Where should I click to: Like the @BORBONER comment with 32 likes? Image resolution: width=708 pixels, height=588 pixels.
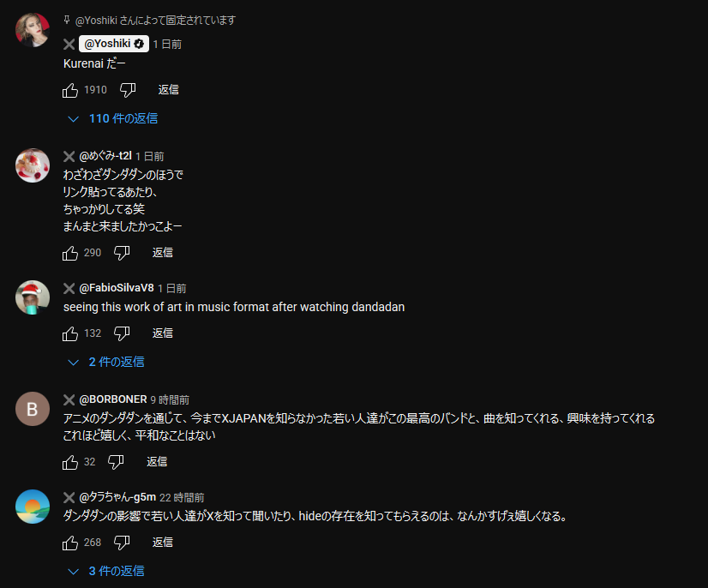(70, 463)
